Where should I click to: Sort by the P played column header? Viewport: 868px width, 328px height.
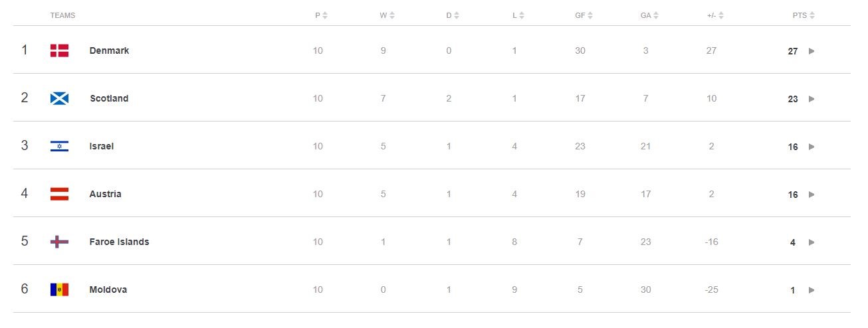click(321, 15)
